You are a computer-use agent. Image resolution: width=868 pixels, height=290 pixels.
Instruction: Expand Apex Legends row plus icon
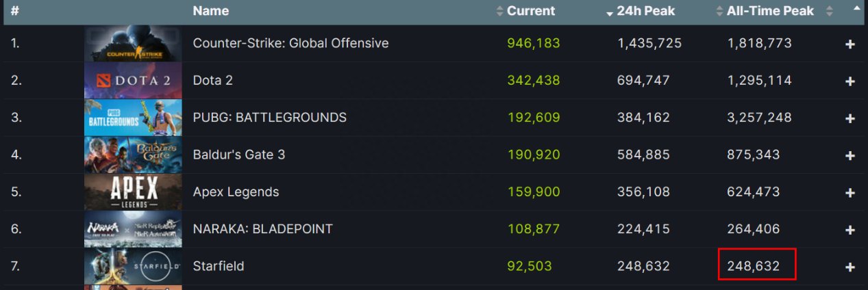[850, 193]
